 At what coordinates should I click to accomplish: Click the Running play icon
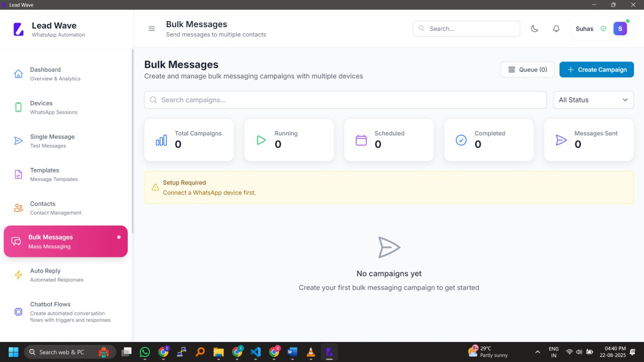click(x=261, y=140)
